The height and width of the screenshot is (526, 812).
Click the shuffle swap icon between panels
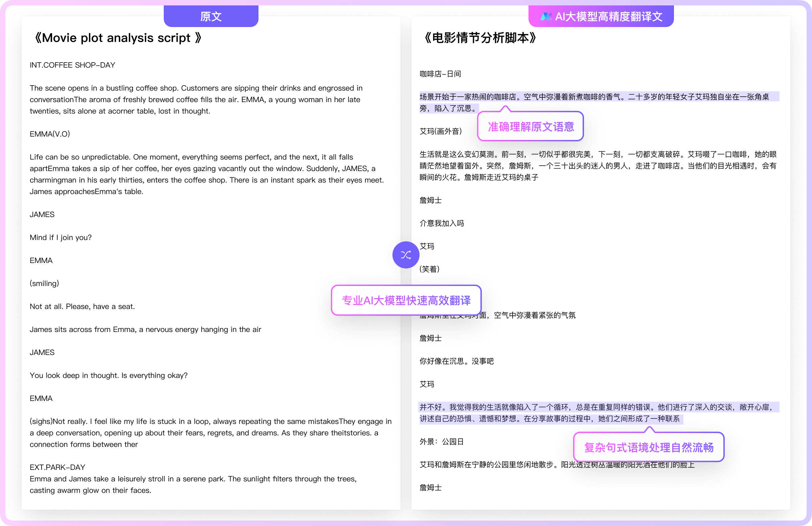click(x=406, y=255)
